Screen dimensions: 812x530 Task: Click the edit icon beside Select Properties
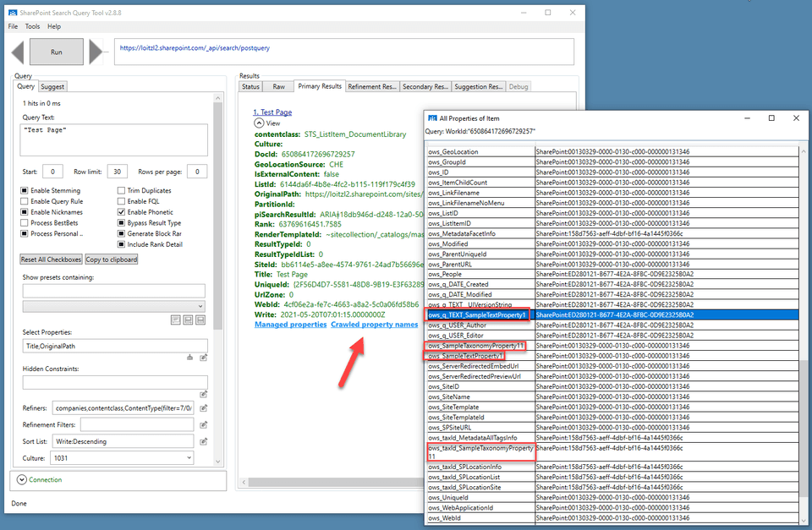tap(204, 357)
